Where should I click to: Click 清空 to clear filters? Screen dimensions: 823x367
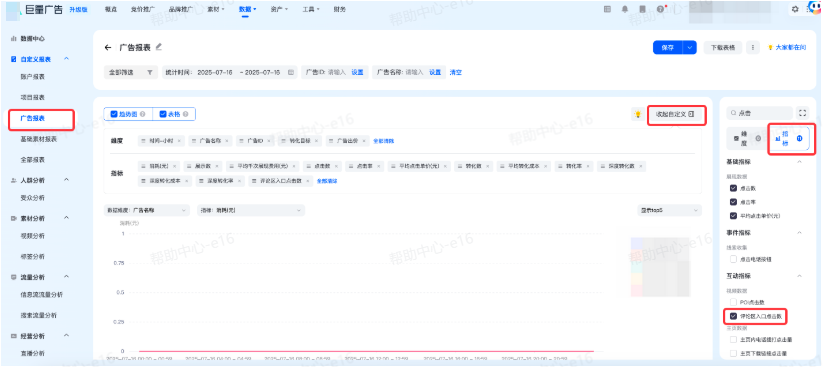(456, 72)
